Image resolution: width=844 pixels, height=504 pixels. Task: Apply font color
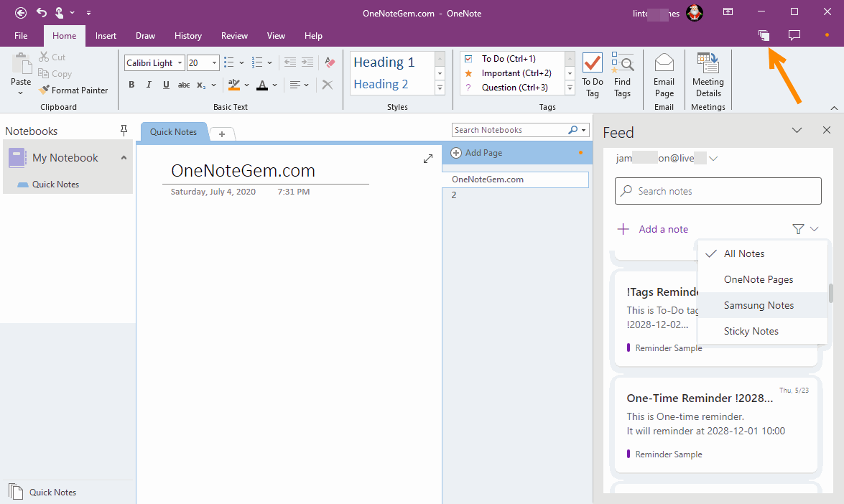tap(262, 85)
